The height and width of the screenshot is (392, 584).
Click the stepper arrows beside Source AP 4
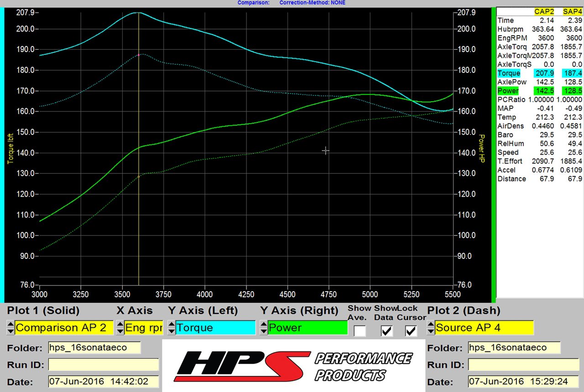click(x=431, y=328)
